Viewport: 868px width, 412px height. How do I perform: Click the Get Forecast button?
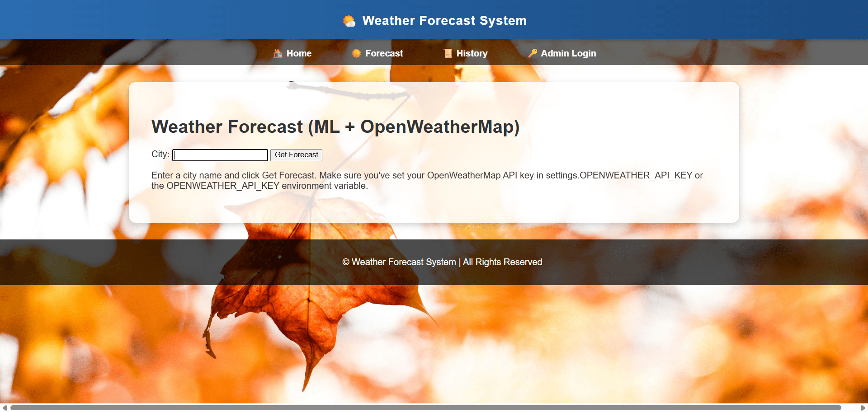point(296,155)
